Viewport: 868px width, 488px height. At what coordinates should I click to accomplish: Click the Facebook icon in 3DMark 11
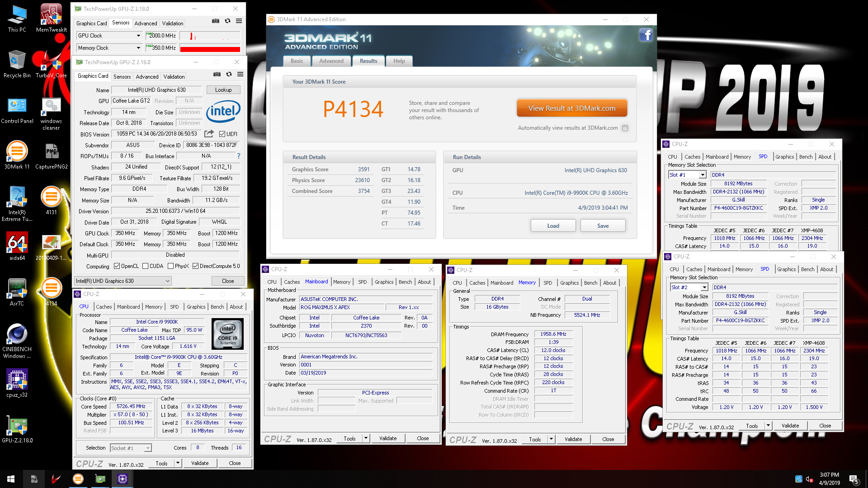pos(646,35)
